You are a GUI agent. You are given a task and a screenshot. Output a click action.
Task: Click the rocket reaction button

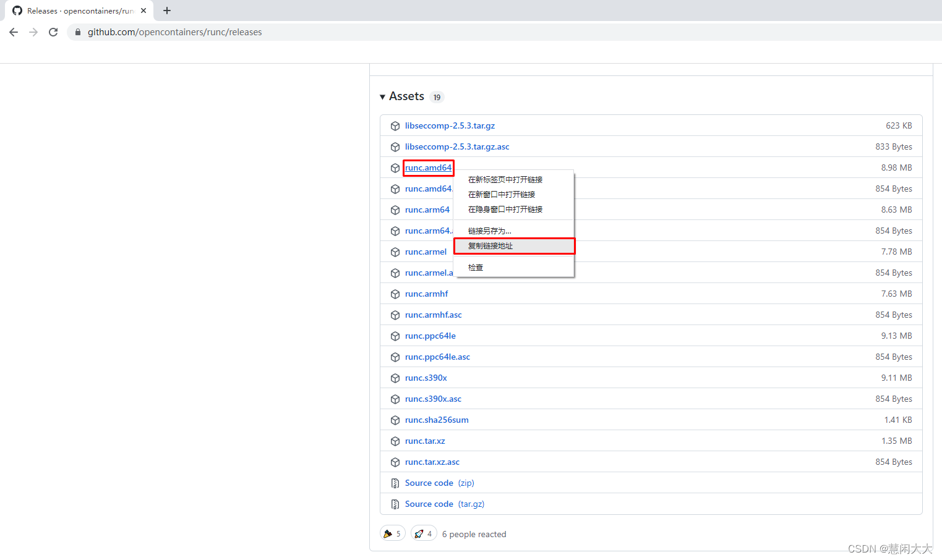click(424, 533)
